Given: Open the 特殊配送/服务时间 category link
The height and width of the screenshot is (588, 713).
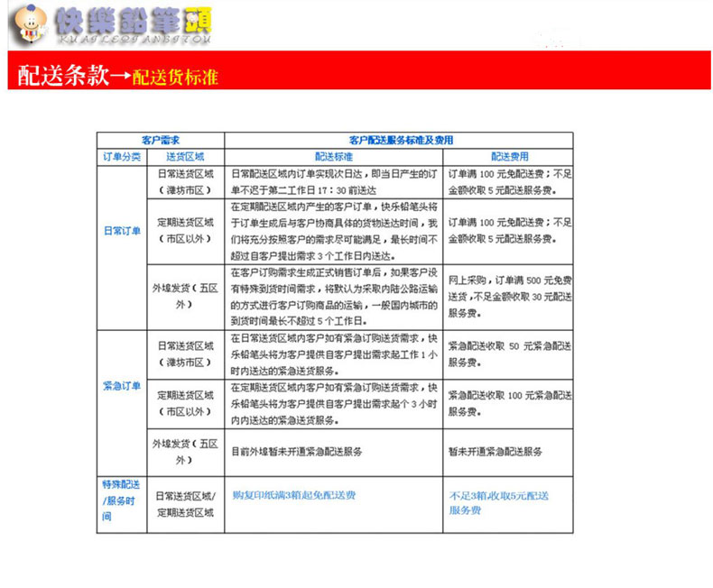Looking at the screenshot, I should point(121,501).
